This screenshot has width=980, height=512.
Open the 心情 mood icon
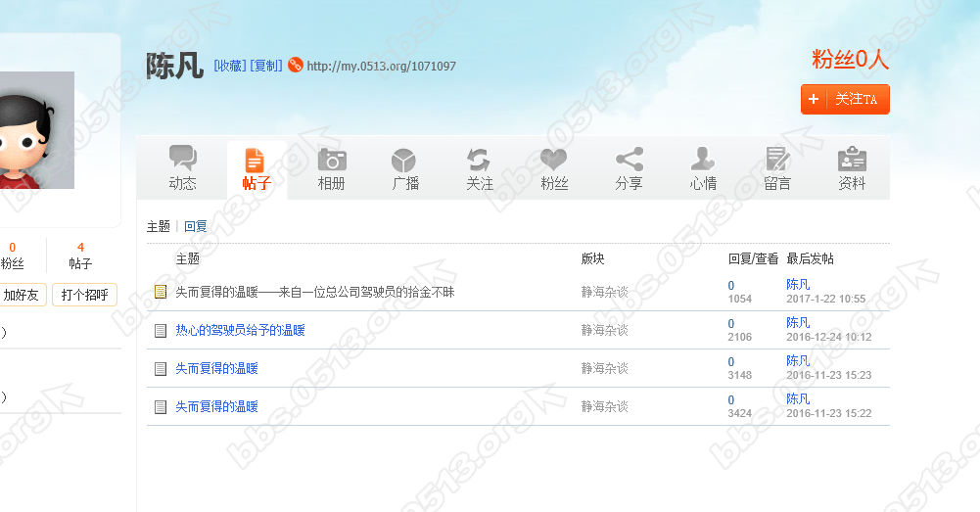click(703, 159)
